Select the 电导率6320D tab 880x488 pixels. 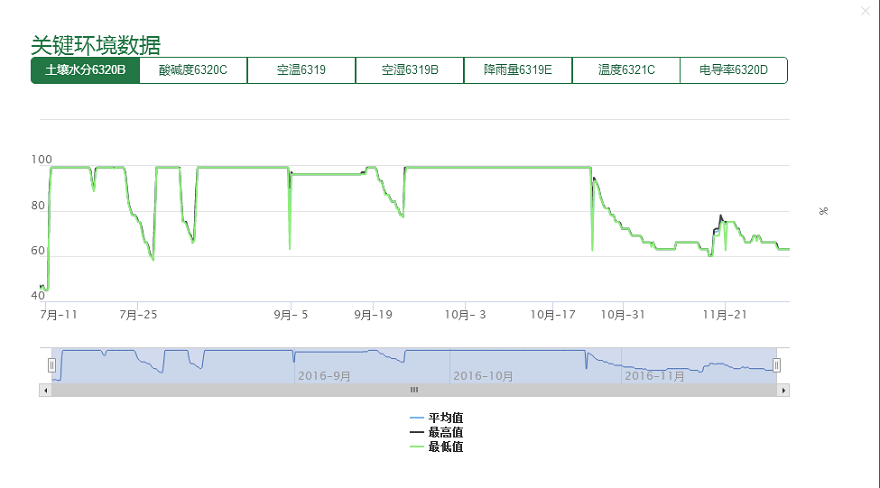tap(733, 70)
